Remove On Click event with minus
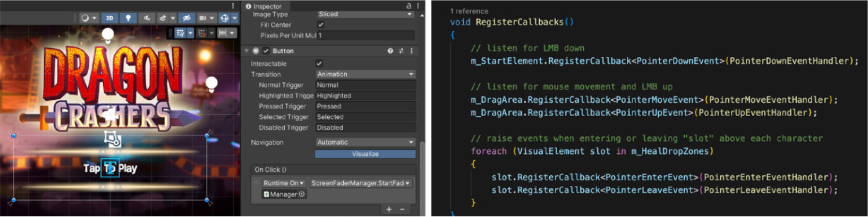Screen dimensions: 868x217 [402, 209]
